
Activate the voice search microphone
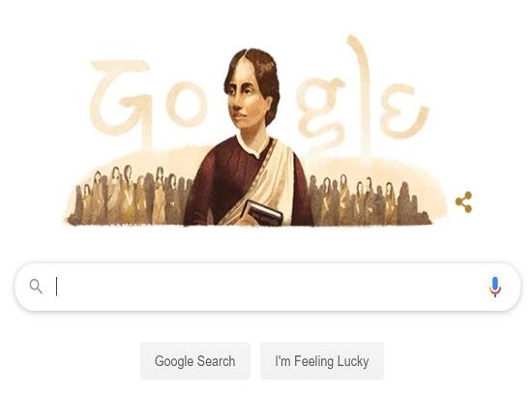(x=494, y=287)
